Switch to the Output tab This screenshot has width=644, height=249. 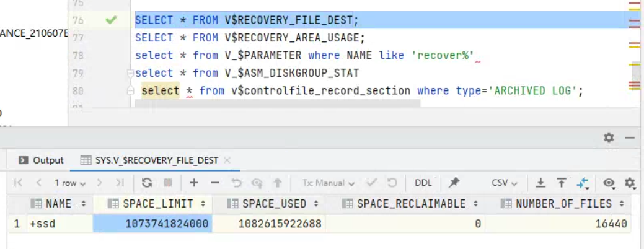(x=42, y=160)
